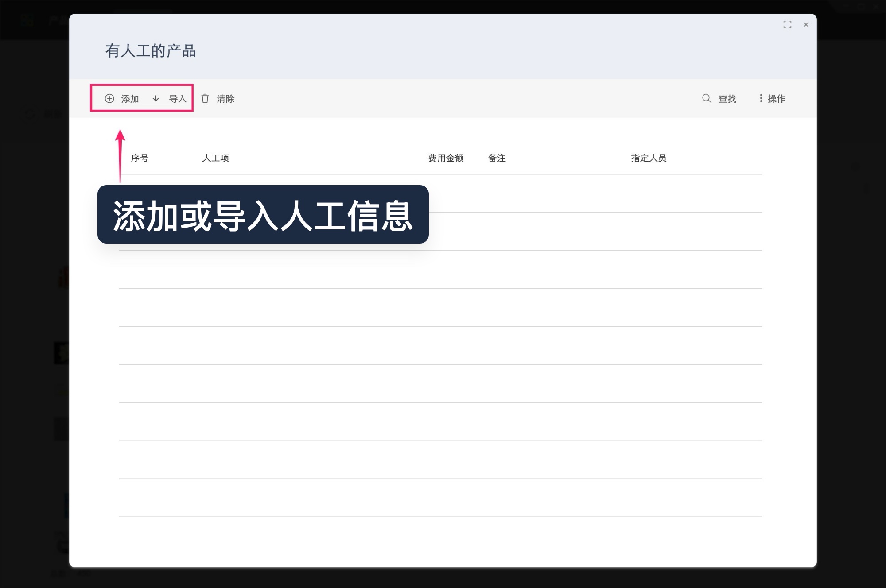
Task: Click the fullscreen expand icon of the dialog
Action: [787, 25]
